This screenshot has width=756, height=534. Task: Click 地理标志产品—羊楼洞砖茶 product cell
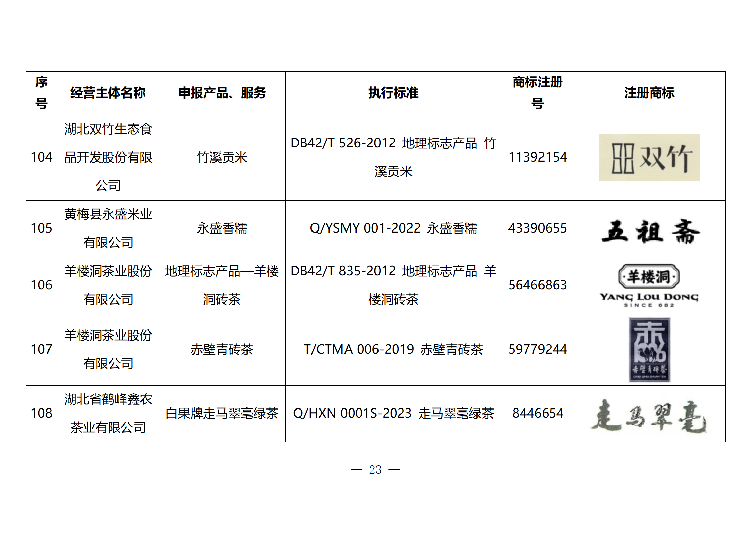222,285
